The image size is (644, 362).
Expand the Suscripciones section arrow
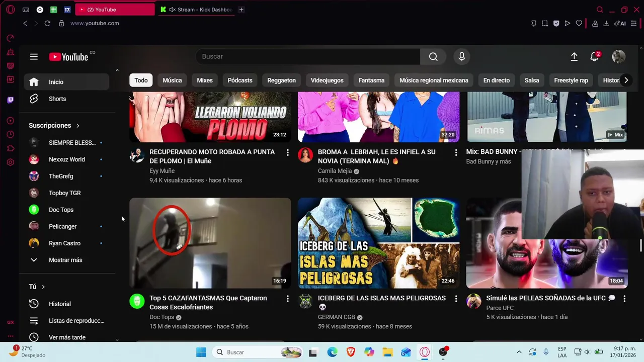pos(77,125)
